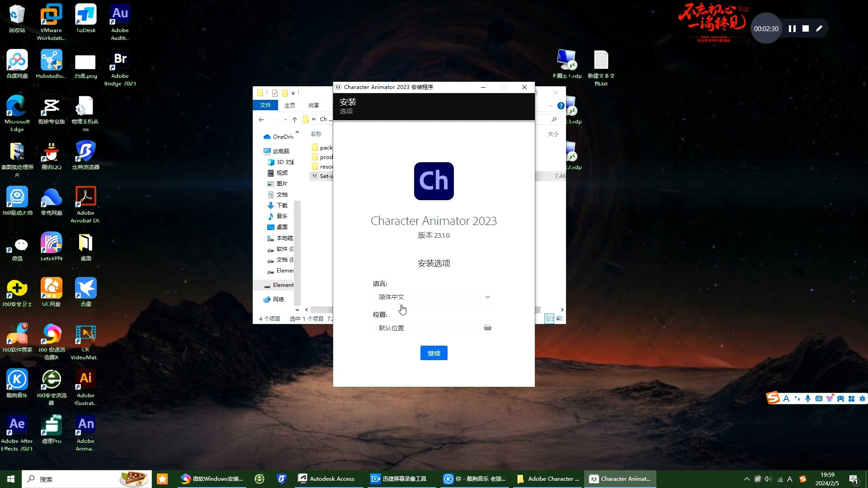Switch to details view icon in Explorer
The width and height of the screenshot is (868, 488).
coord(549,319)
